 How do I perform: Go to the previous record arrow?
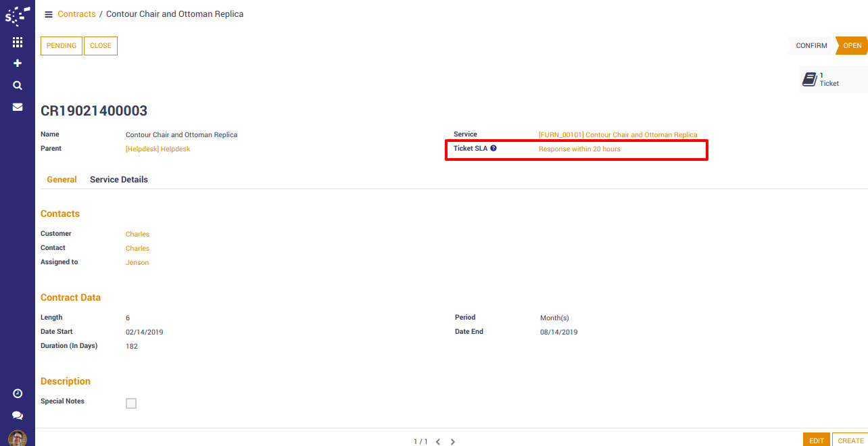point(438,441)
